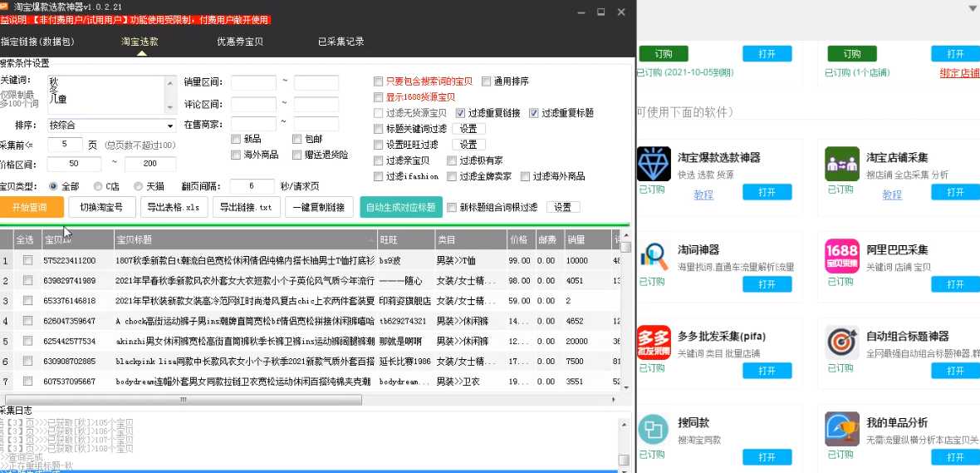Switch to 指定链接(数据包) tab
Image resolution: width=980 pixels, height=473 pixels.
coord(37,42)
